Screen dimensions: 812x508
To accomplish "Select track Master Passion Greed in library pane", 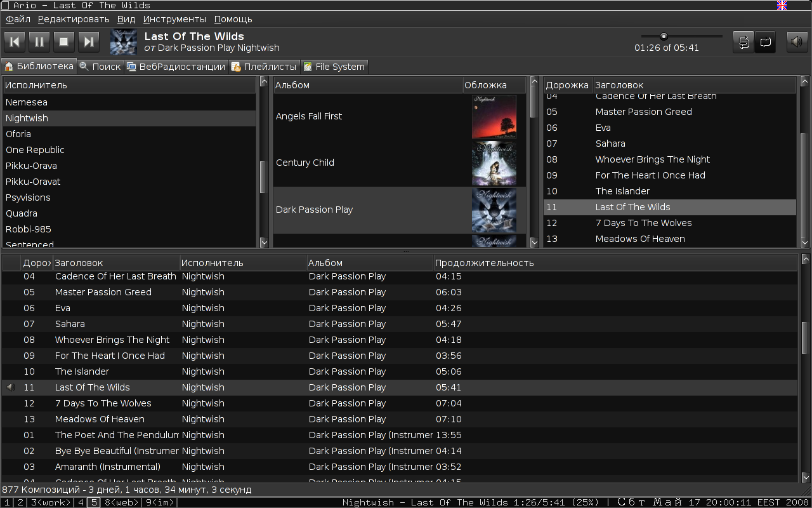I will [670, 112].
